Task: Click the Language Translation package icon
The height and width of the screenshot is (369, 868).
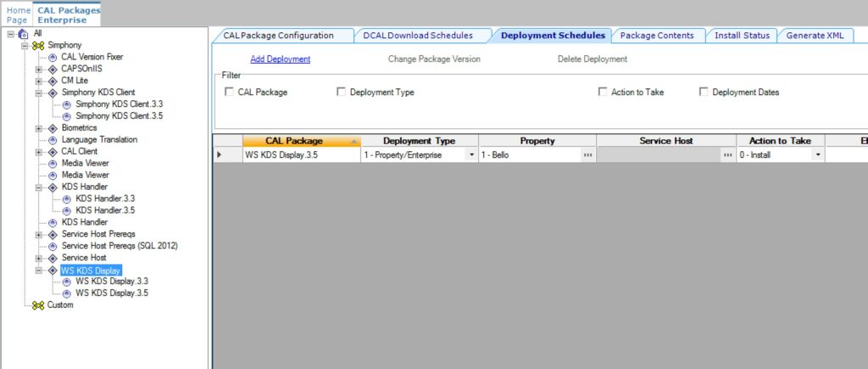Action: click(x=53, y=140)
